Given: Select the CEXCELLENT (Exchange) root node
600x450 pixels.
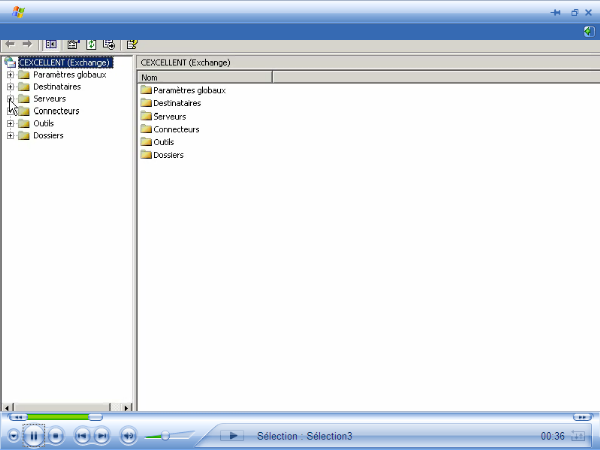Looking at the screenshot, I should [65, 62].
